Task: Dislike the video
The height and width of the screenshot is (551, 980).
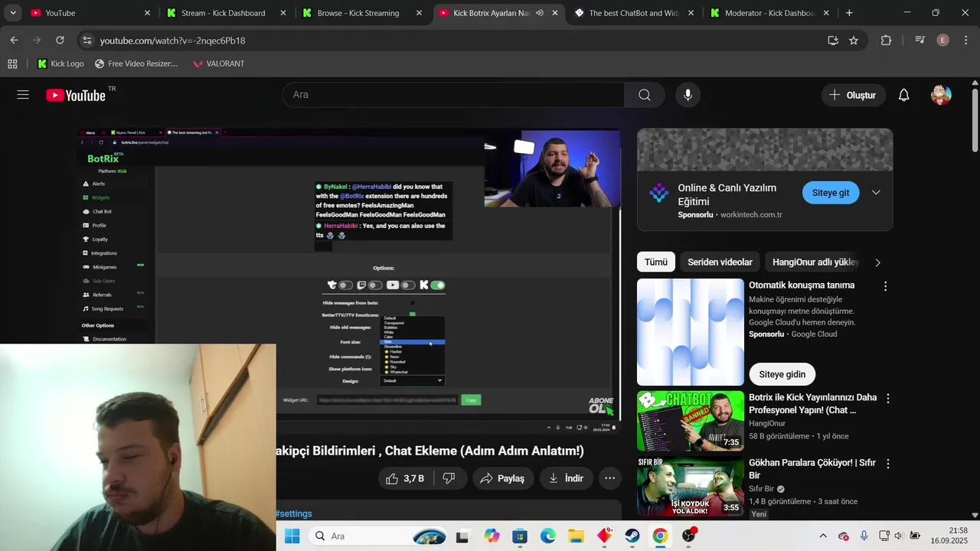Action: [x=449, y=478]
